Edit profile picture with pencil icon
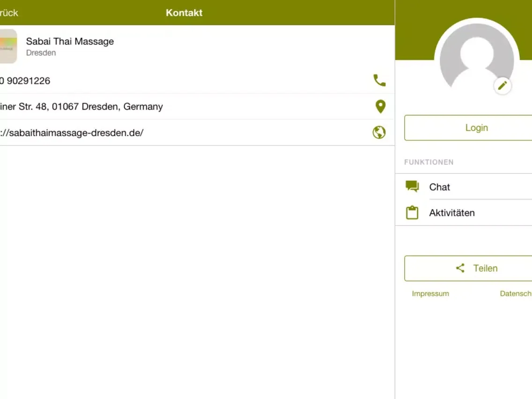The height and width of the screenshot is (399, 532). pos(502,86)
